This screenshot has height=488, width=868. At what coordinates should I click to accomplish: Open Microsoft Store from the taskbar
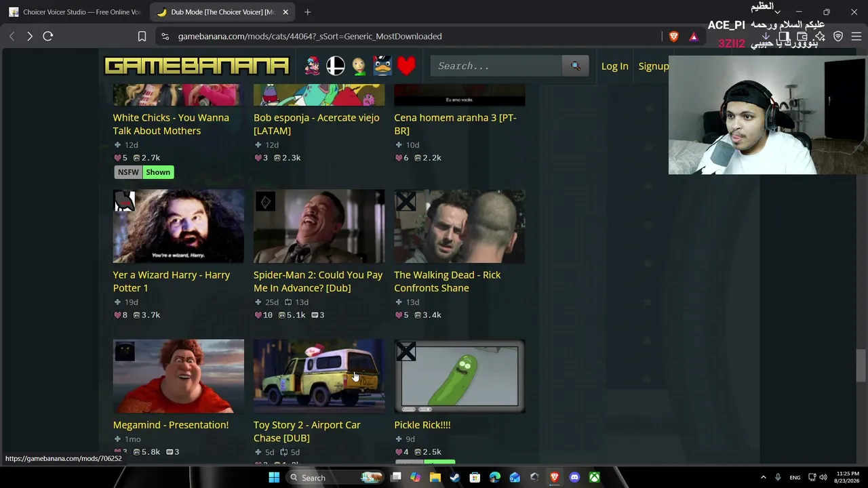click(x=475, y=477)
